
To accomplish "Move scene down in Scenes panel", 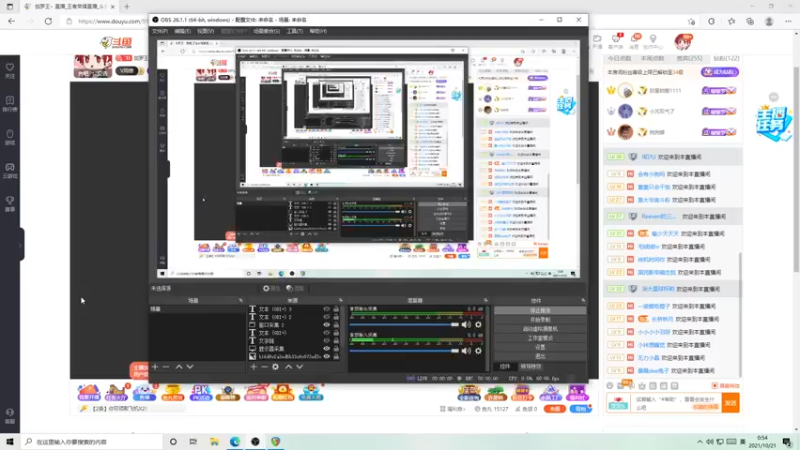I will click(190, 367).
